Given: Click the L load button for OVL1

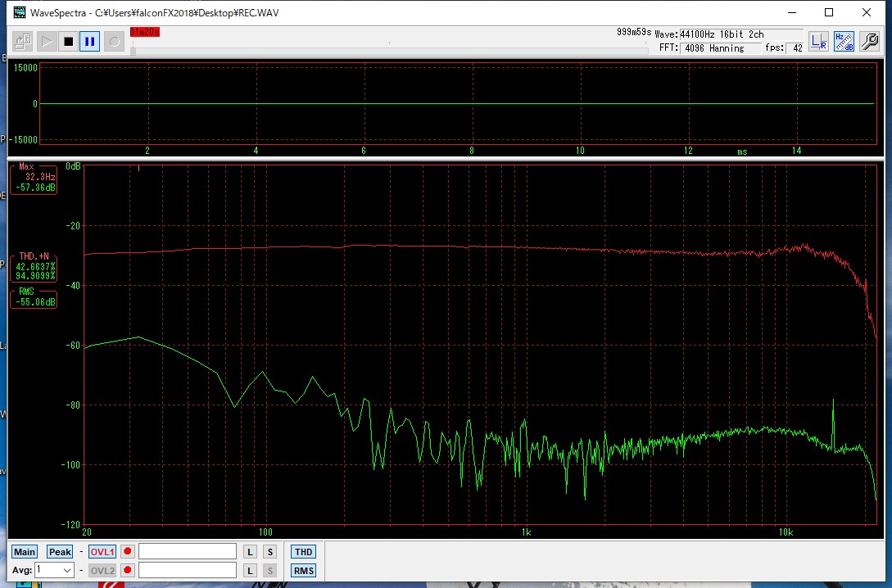Looking at the screenshot, I should click(x=250, y=552).
